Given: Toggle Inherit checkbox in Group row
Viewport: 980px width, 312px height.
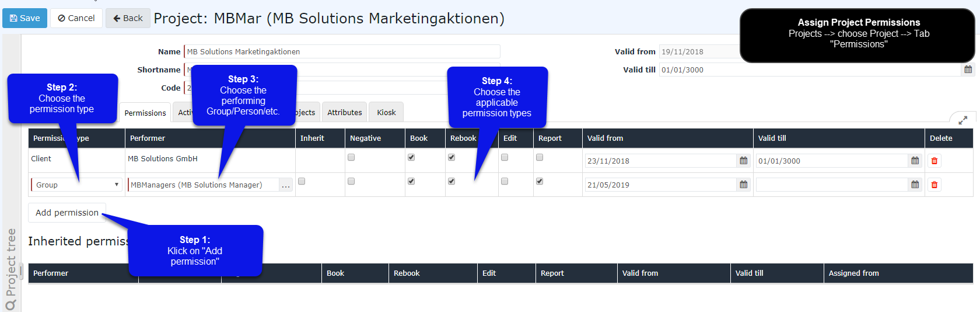Looking at the screenshot, I should click(x=302, y=181).
